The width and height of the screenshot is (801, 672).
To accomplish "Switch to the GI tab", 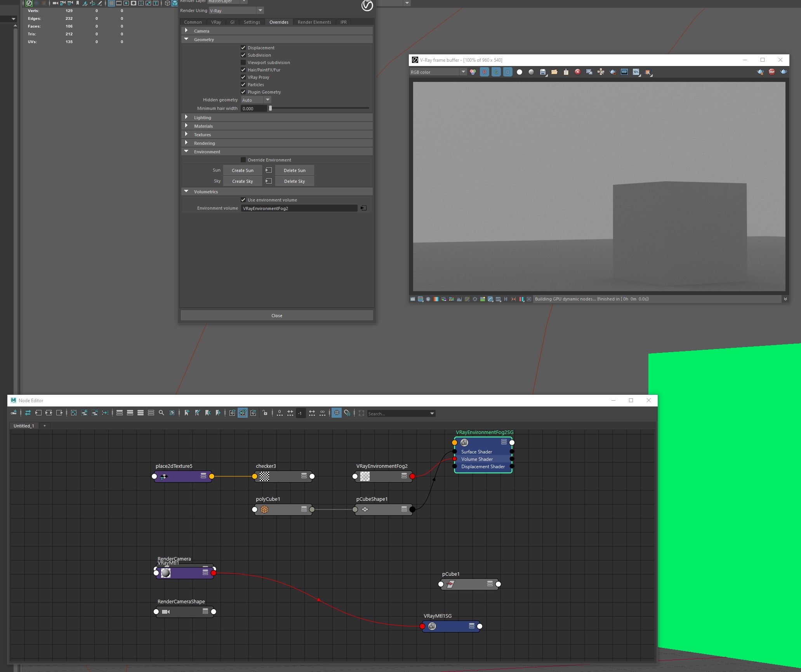I will tap(232, 22).
